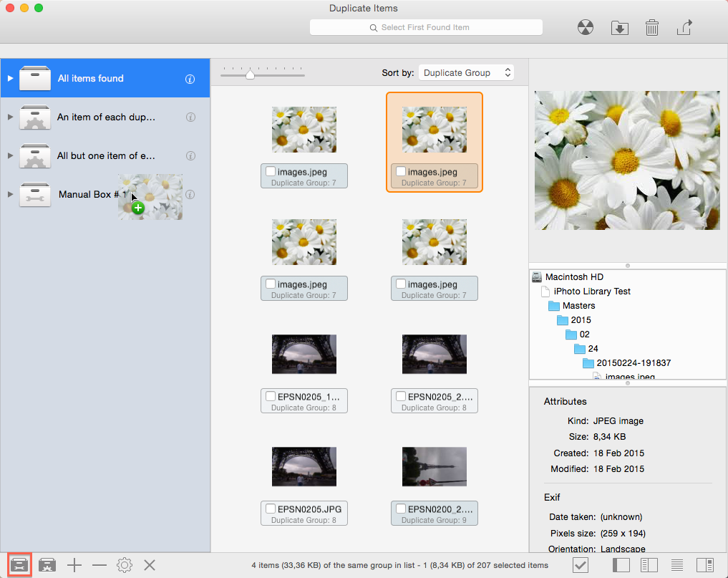Tick the EPSN0205.JPG checkbox
The width and height of the screenshot is (728, 578).
(x=271, y=509)
